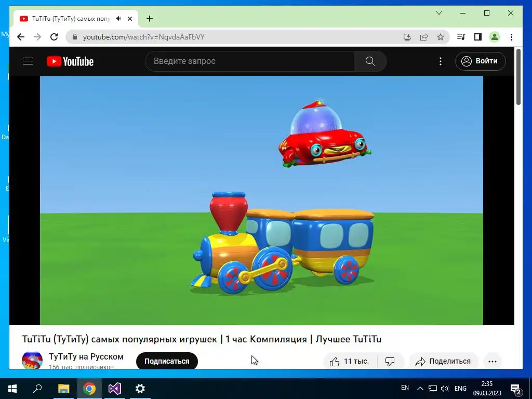Go forward in browser history
This screenshot has height=399, width=532.
(x=37, y=37)
